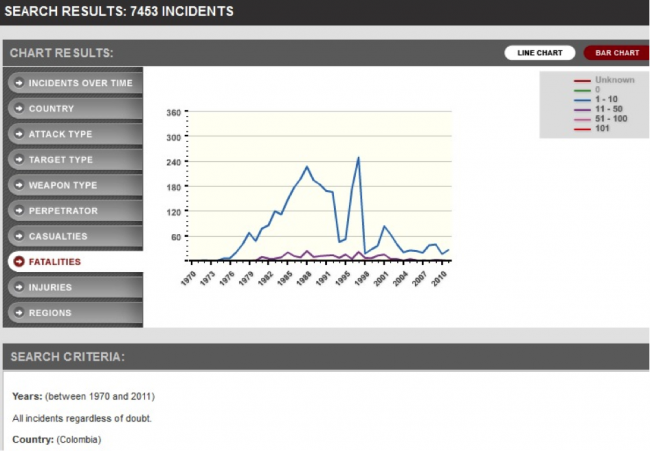This screenshot has width=650, height=451.
Task: Click the blue line peak near 1997
Action: (358, 158)
